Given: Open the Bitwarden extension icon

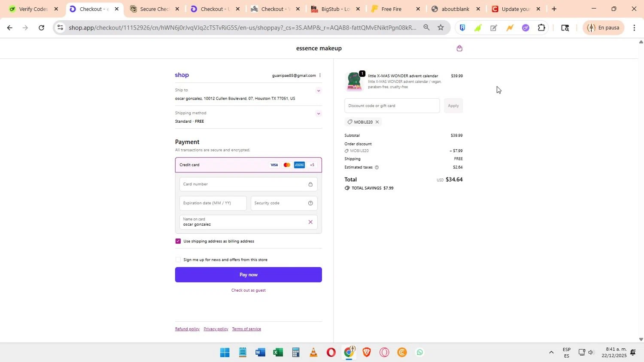Looking at the screenshot, I should pyautogui.click(x=462, y=28).
